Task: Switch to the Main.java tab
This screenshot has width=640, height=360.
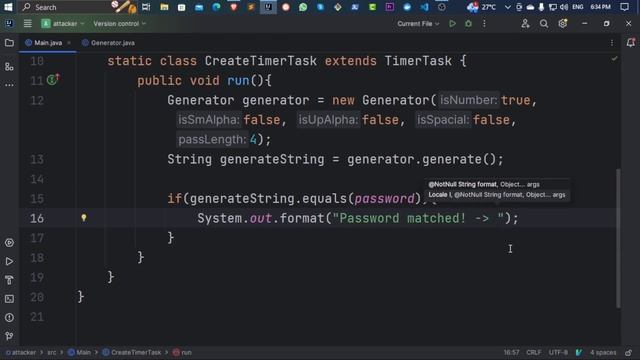Action: [x=48, y=43]
